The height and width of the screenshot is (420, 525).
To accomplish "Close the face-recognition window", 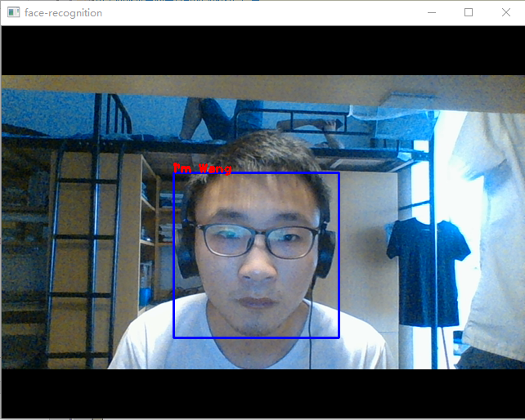I will pos(506,12).
